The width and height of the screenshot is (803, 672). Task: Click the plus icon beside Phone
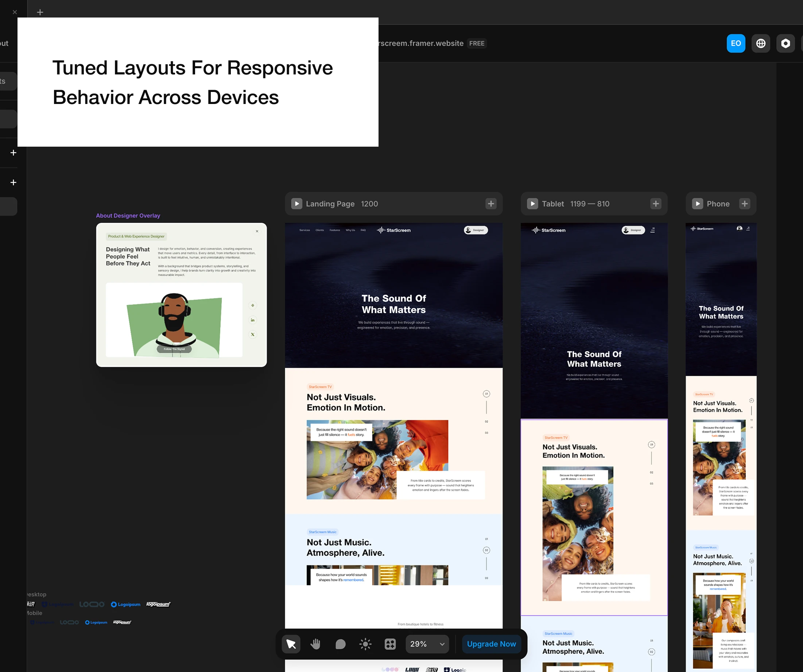[x=745, y=204]
